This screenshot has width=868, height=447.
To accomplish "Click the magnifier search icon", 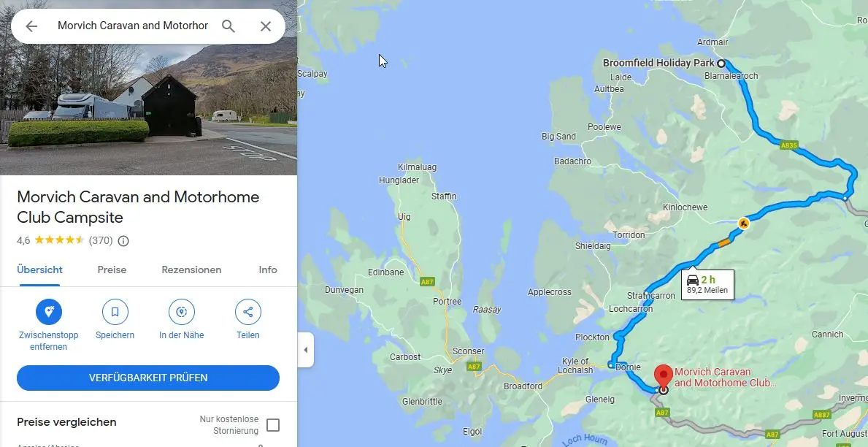I will [x=228, y=26].
